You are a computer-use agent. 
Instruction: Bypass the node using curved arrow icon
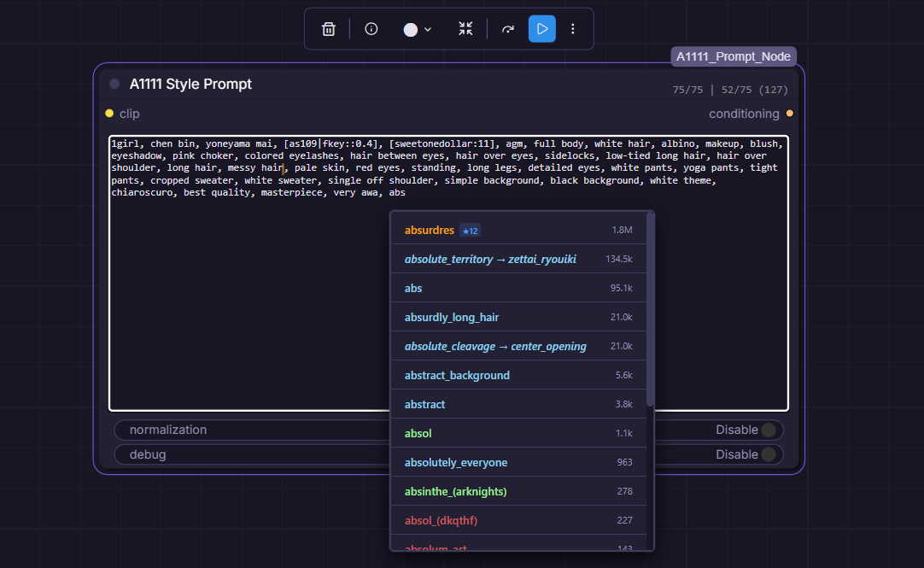coord(508,29)
